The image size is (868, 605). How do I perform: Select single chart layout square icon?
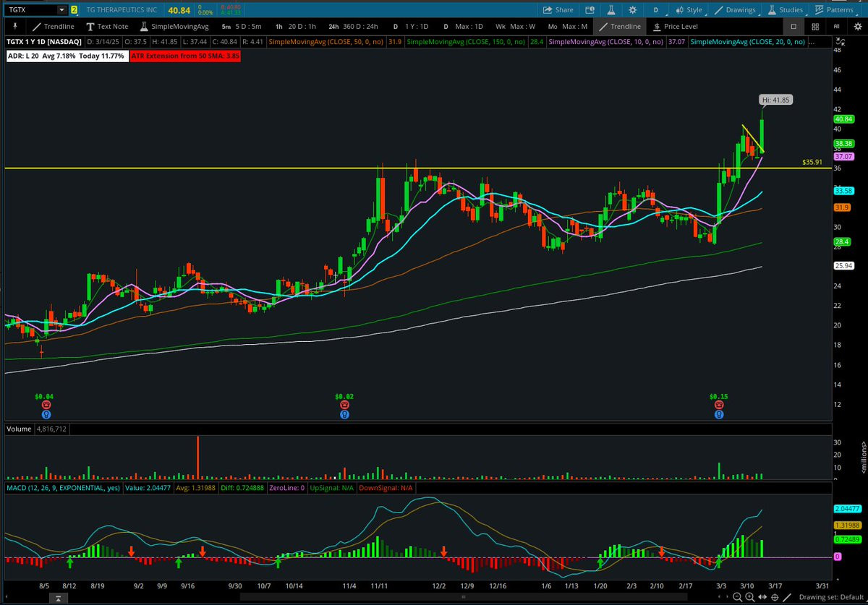coord(793,26)
